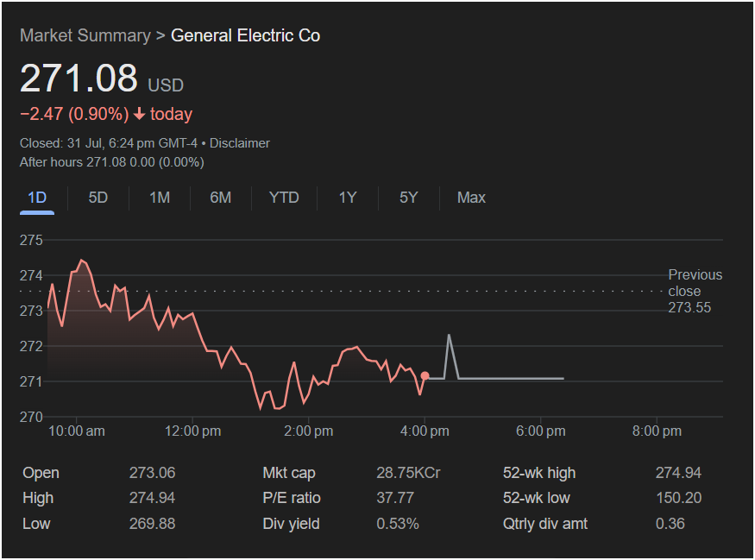Click the 271.08 price value

click(x=79, y=78)
